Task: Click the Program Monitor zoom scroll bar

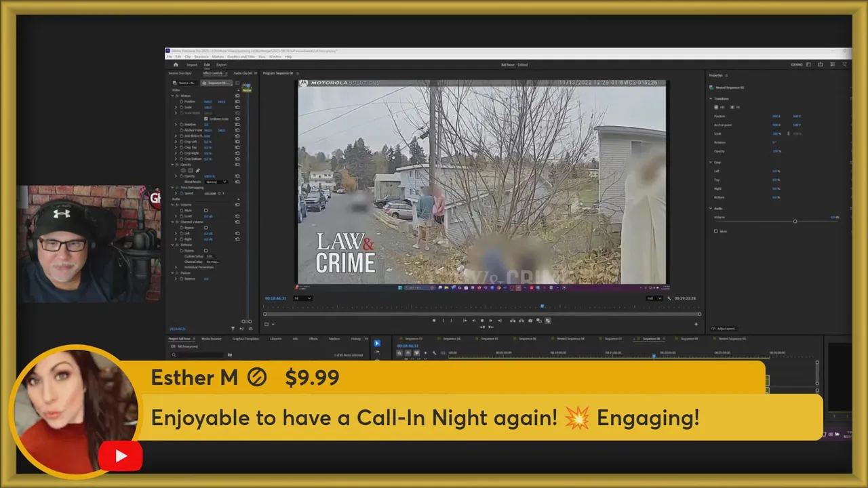Action: pos(483,314)
